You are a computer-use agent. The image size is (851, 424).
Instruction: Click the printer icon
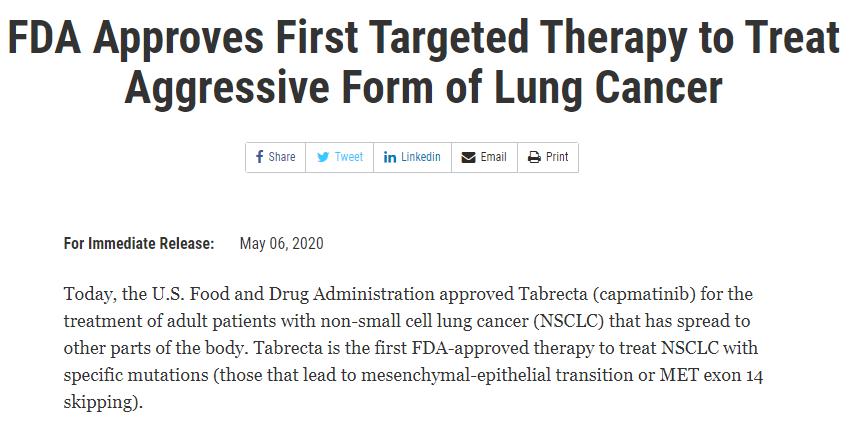534,157
